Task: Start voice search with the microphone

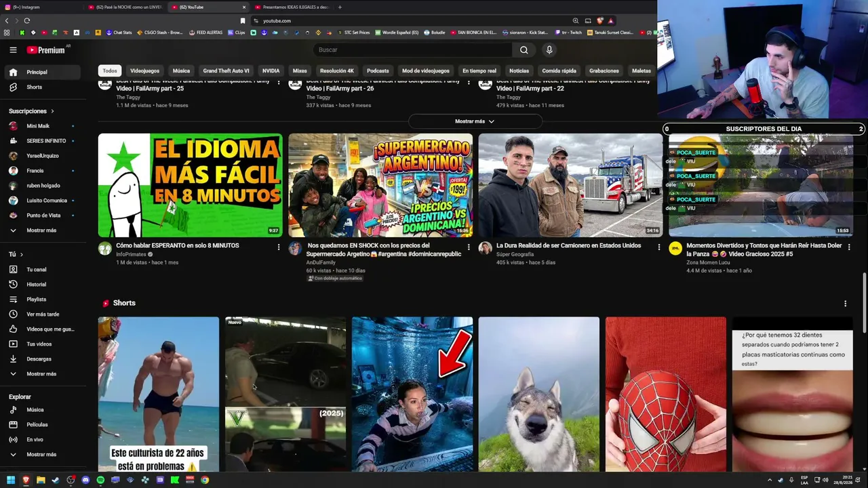Action: point(549,50)
